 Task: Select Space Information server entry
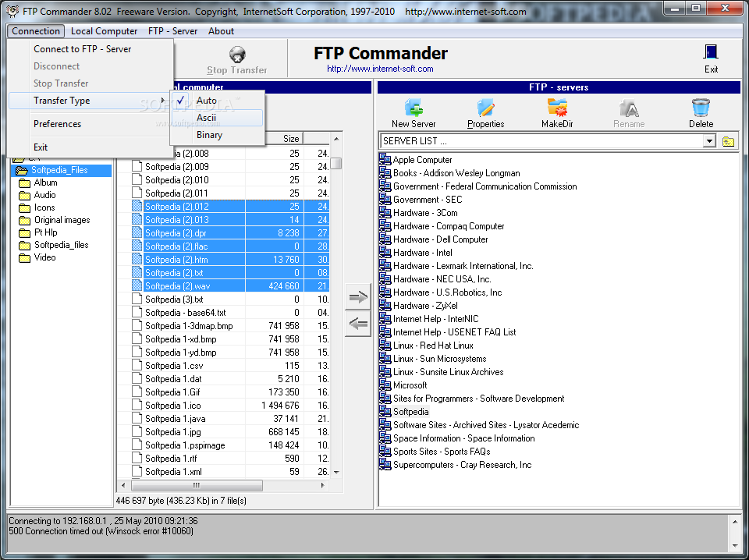[463, 438]
